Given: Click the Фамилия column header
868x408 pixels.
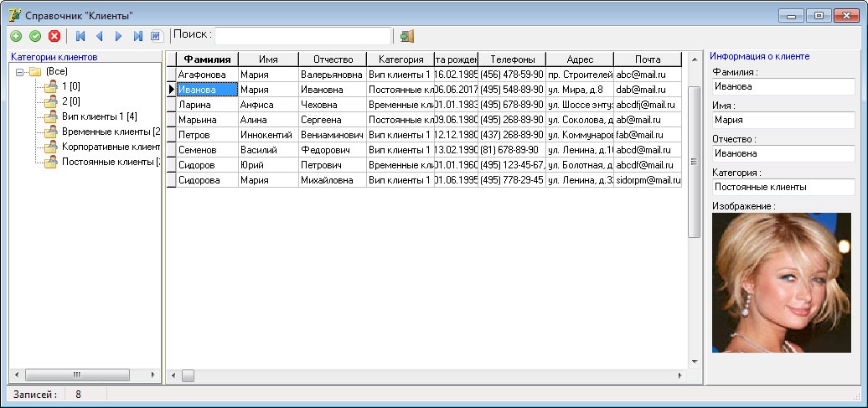Looking at the screenshot, I should (x=207, y=59).
